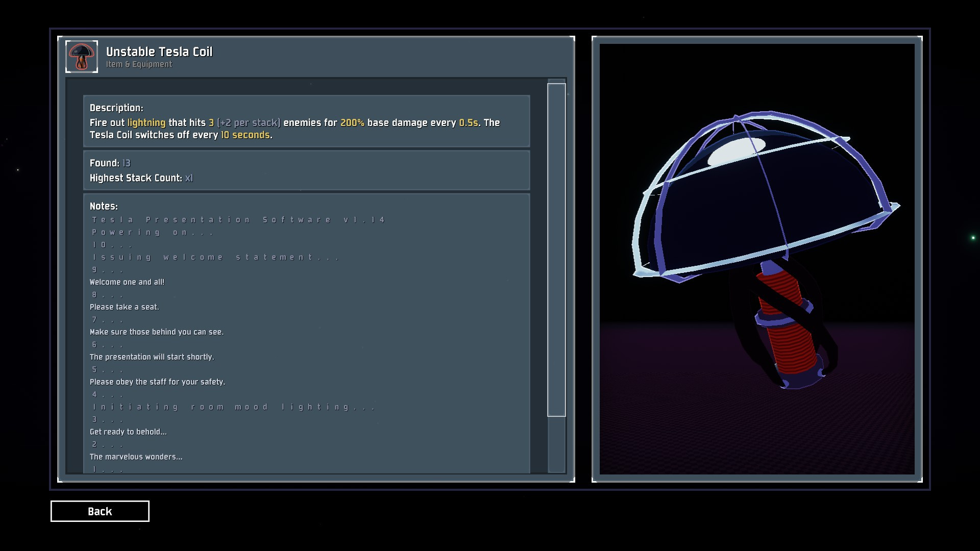Click the logbook scrollbar thumb
The width and height of the screenshot is (980, 551).
(556, 250)
